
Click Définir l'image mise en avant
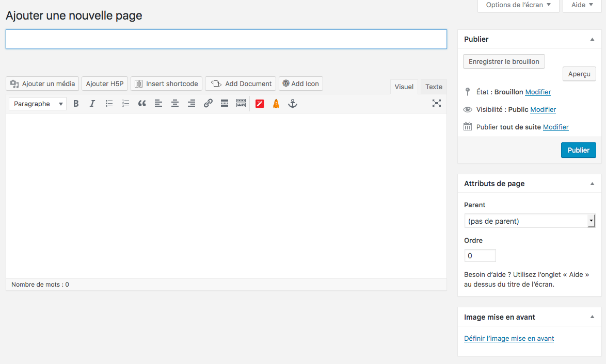click(x=509, y=339)
